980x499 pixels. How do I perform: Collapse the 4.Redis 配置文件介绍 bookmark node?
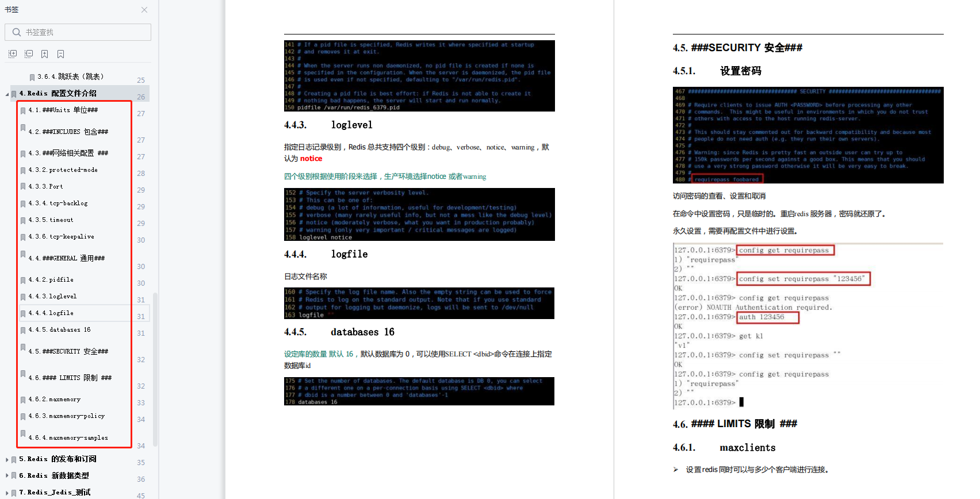(x=7, y=94)
